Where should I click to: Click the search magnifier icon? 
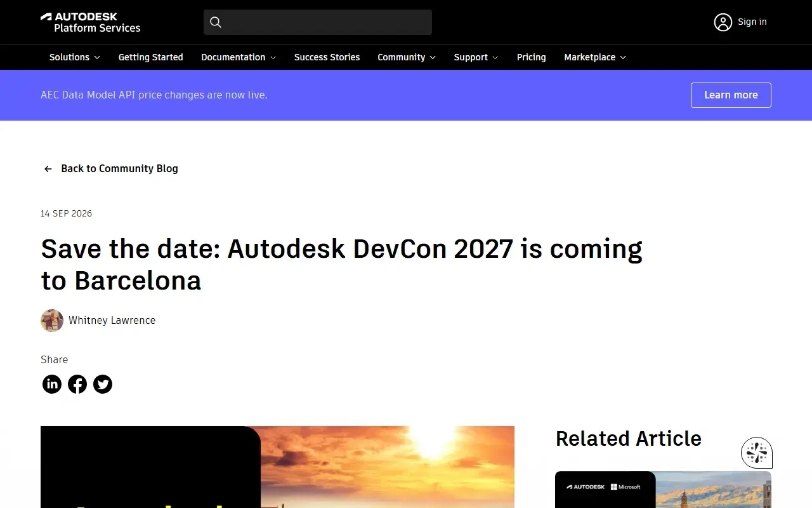coord(216,22)
